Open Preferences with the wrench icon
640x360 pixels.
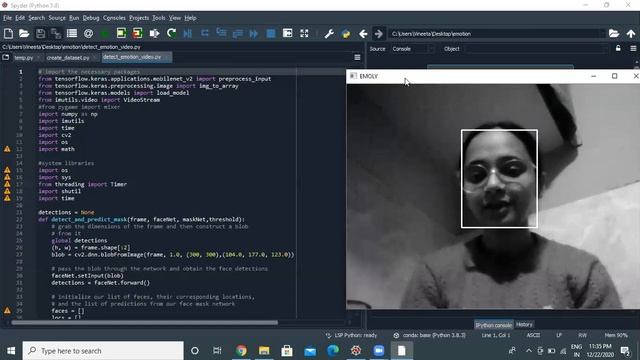pos(329,33)
